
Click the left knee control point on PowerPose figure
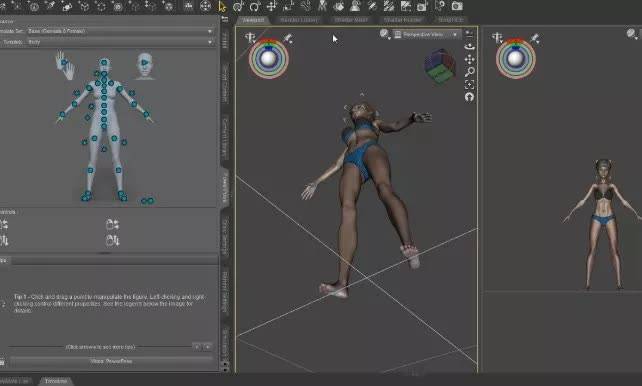tap(90, 170)
